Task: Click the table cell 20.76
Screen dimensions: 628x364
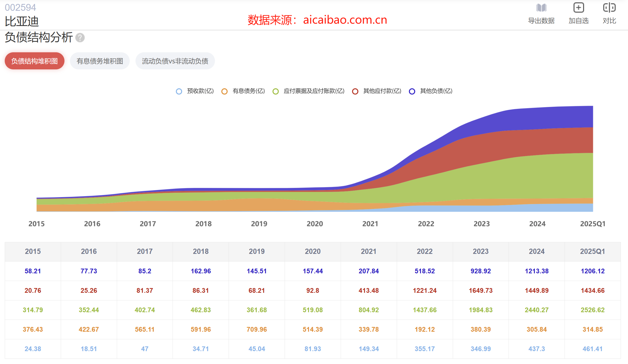Action: pos(33,290)
